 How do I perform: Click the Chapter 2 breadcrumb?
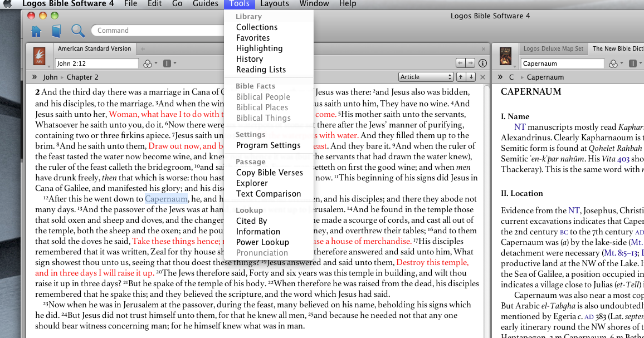tap(82, 77)
